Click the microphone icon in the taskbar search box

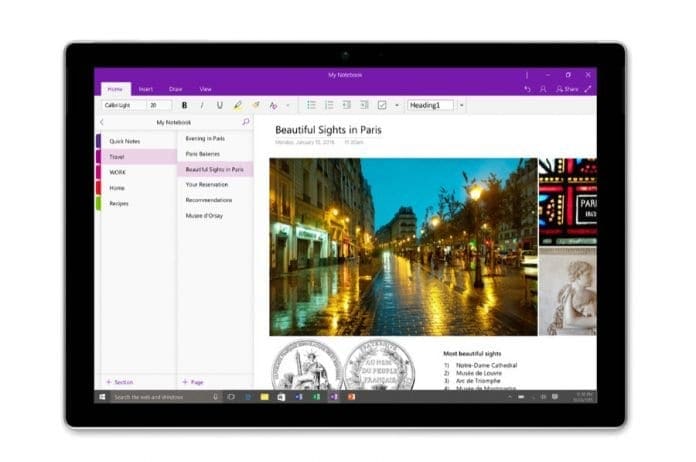pos(215,397)
